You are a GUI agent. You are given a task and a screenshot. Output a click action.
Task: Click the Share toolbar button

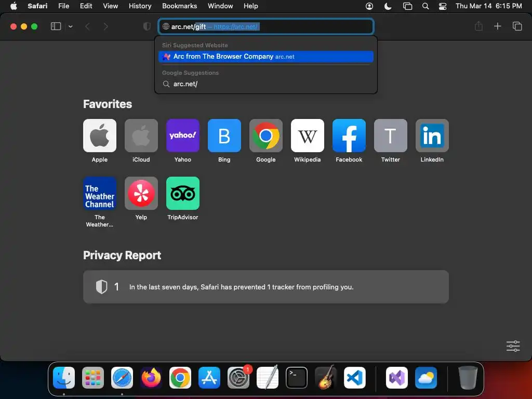point(478,26)
